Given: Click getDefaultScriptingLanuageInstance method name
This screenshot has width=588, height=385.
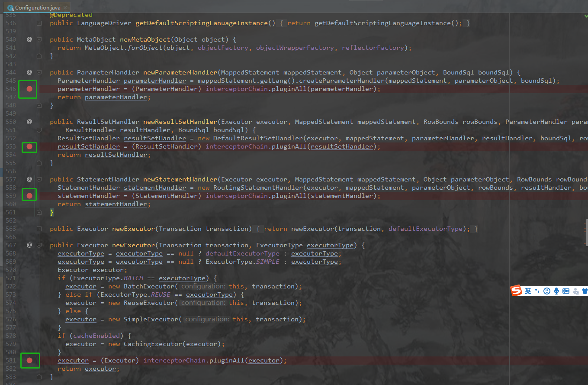Looking at the screenshot, I should coord(202,23).
